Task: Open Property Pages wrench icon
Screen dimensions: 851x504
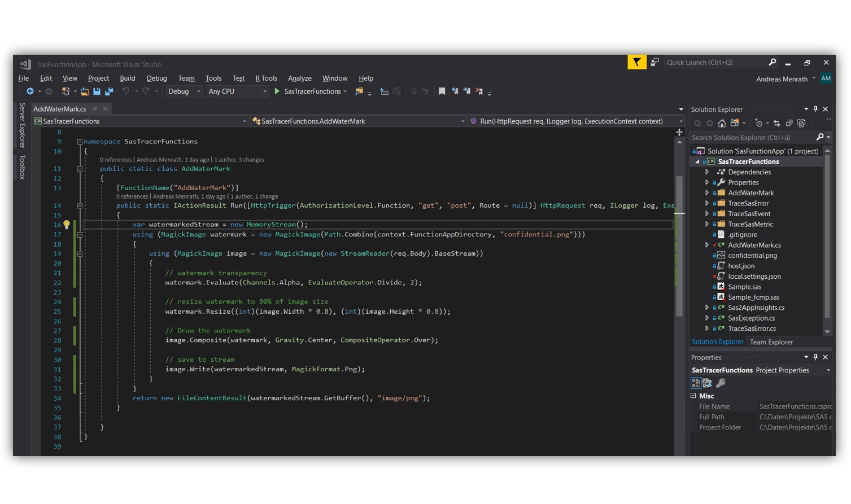Action: (721, 383)
